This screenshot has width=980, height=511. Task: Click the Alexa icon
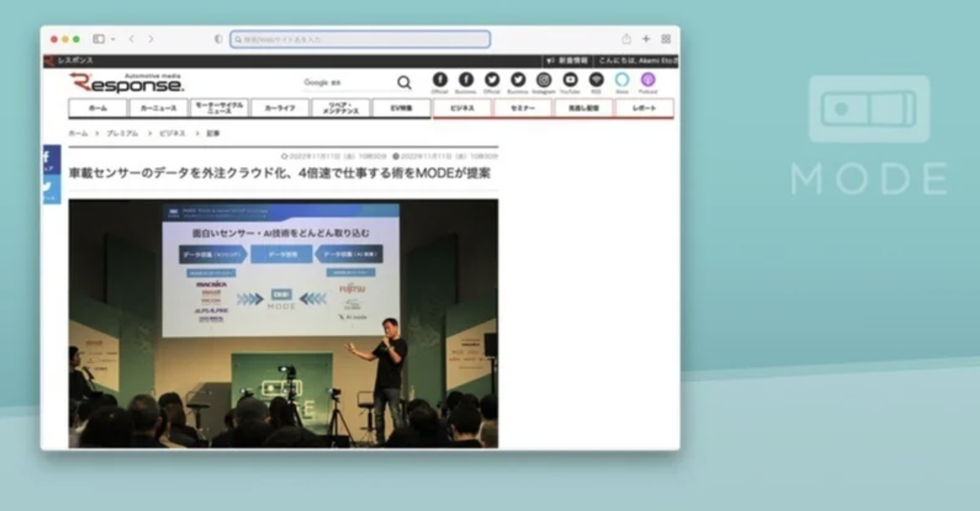pyautogui.click(x=622, y=80)
